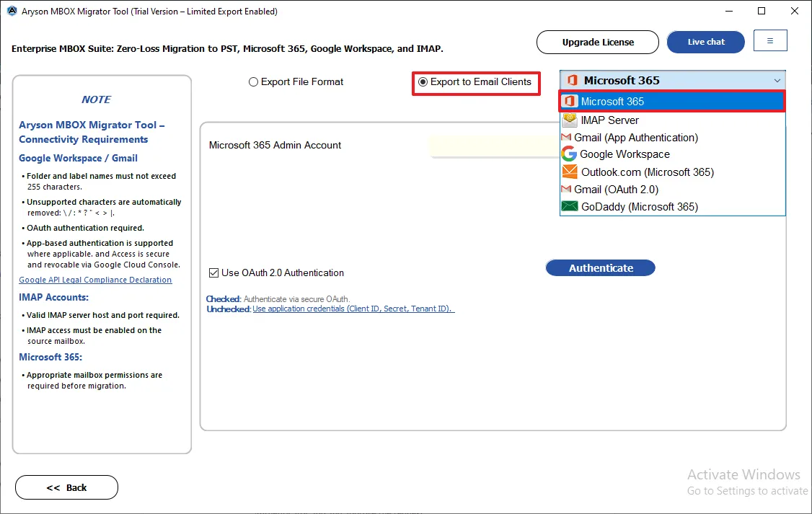Click the Microsoft 365 office icon in dropdown list
Viewport: 812px width, 514px height.
tap(570, 102)
